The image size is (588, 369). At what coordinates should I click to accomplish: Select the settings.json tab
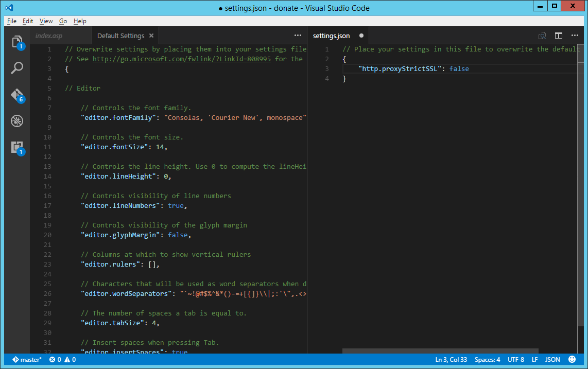click(338, 36)
